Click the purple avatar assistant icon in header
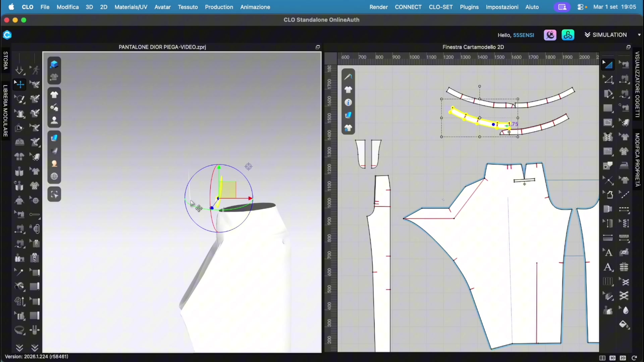This screenshot has height=362, width=644. pos(550,35)
